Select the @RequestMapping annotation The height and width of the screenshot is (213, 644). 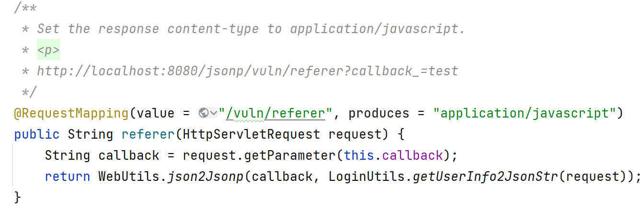(71, 114)
